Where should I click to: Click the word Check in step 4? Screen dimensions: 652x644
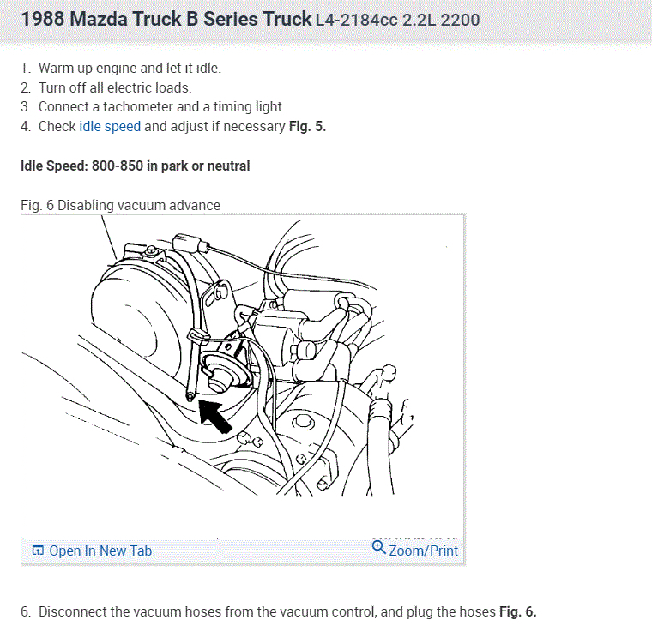point(57,126)
